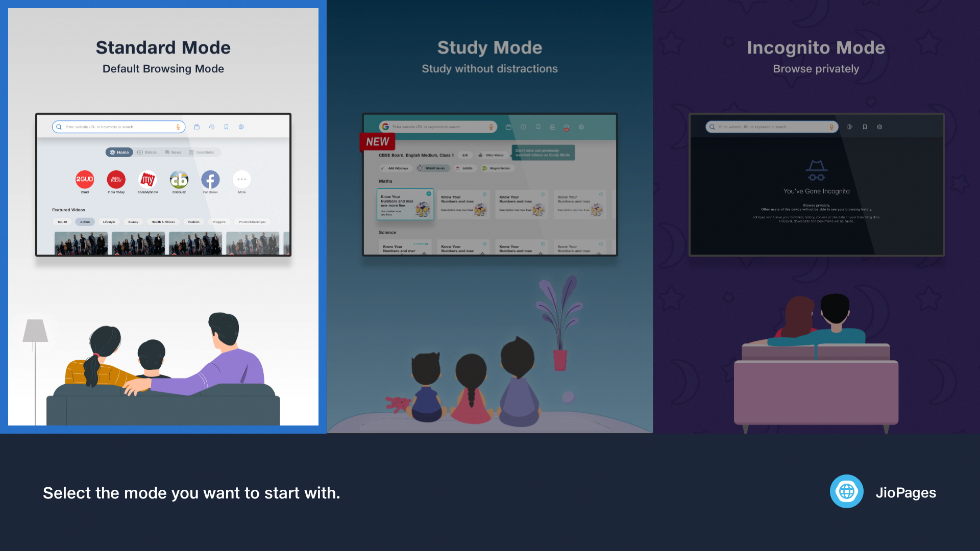
Task: Click the microphone icon in Standard preview search
Action: tap(178, 127)
